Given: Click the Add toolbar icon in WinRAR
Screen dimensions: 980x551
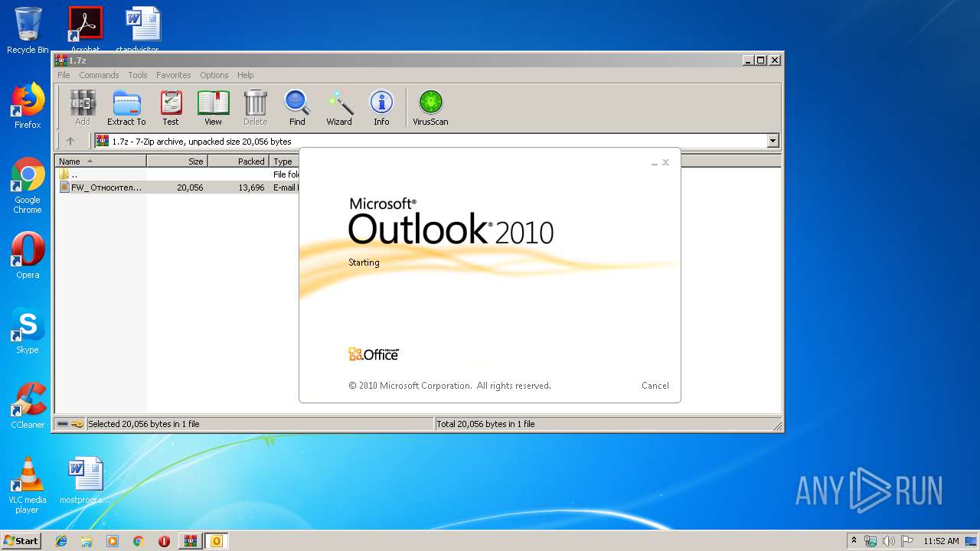Looking at the screenshot, I should pyautogui.click(x=83, y=107).
